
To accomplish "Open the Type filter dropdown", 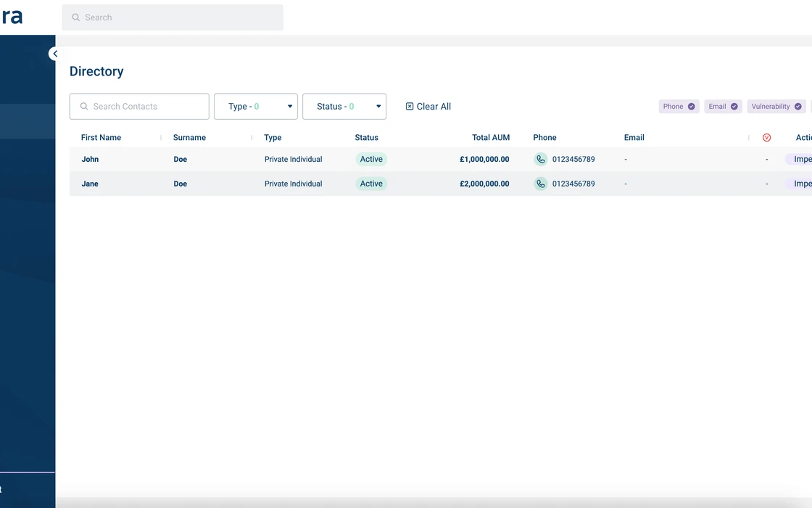I will click(x=256, y=106).
